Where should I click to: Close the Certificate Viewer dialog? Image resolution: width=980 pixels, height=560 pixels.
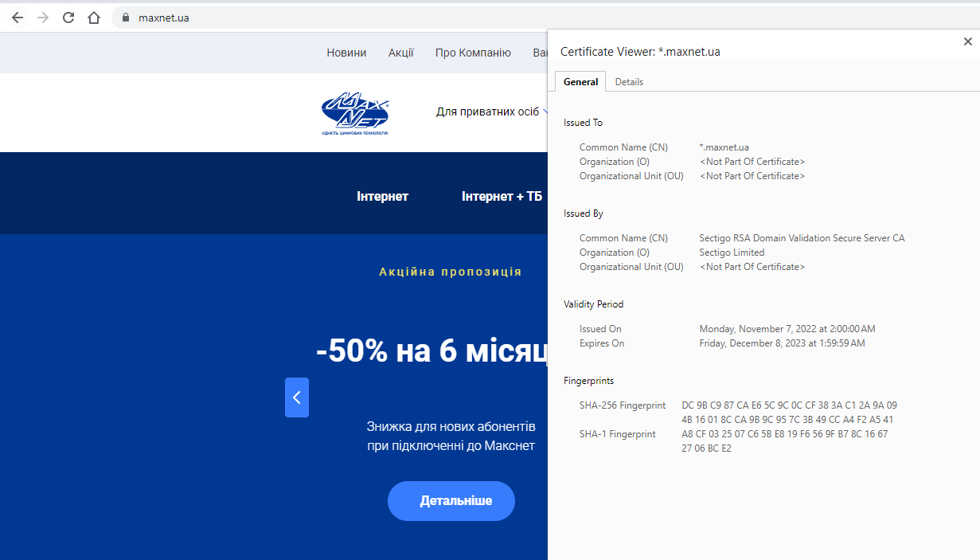[x=968, y=41]
